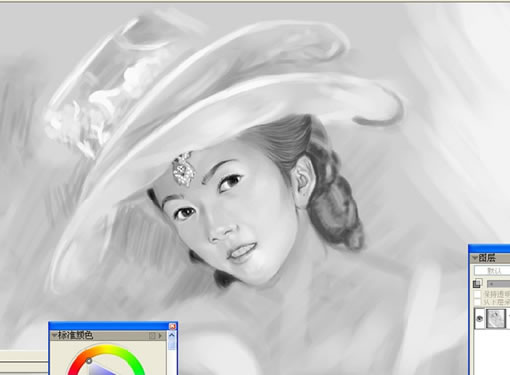Viewport: 510px width, 375px height.
Task: Collapse the 标准颜色 panel with its triangle
Action: pos(54,336)
